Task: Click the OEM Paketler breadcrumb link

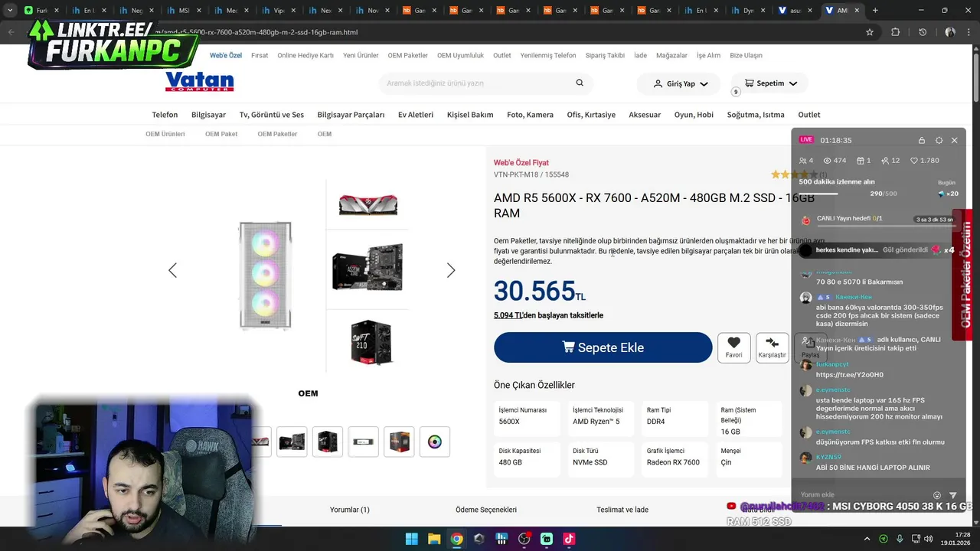Action: (277, 134)
